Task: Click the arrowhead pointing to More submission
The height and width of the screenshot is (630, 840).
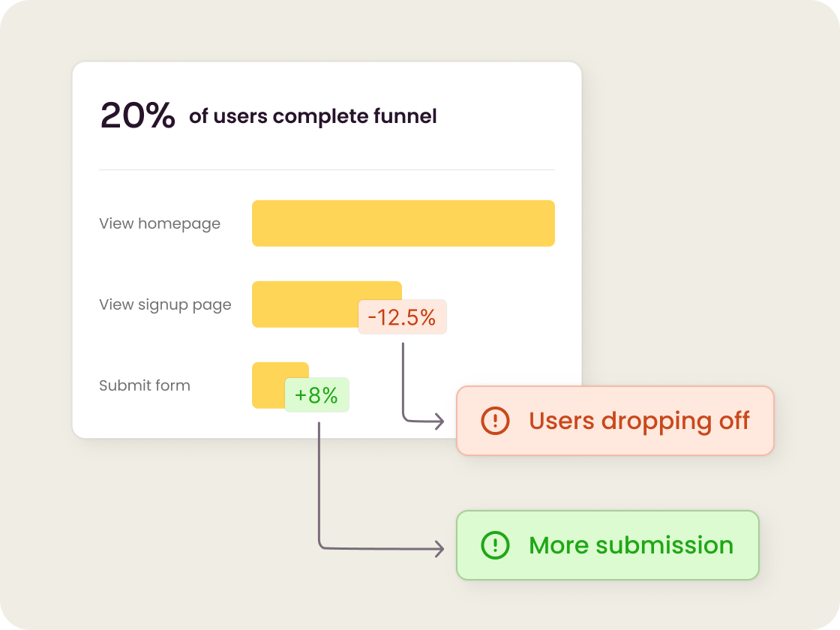Action: pos(439,549)
